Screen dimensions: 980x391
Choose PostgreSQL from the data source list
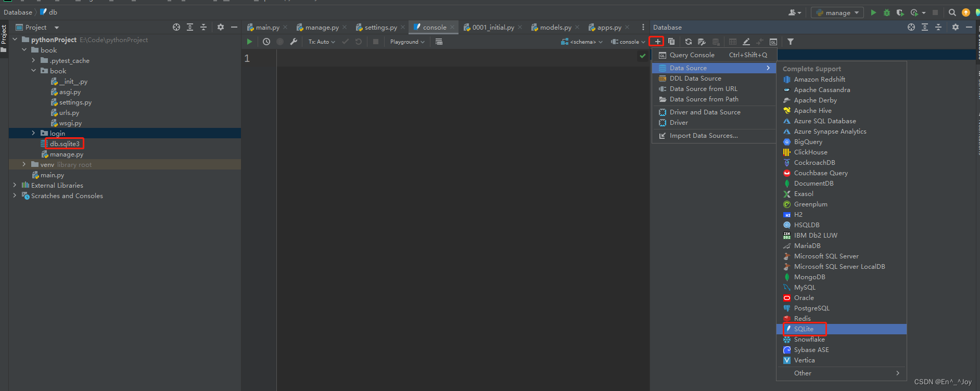[x=842, y=308]
